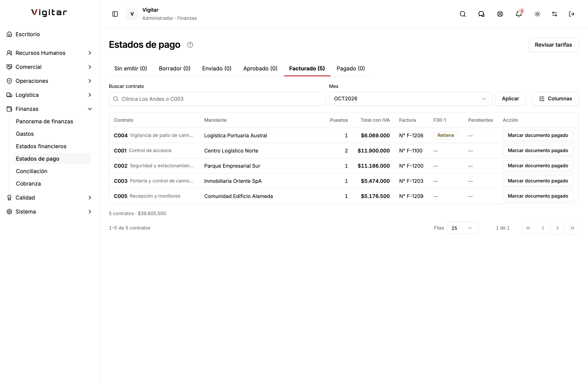Select the Enviado (0) tab
Image resolution: width=588 pixels, height=382 pixels.
pyautogui.click(x=217, y=68)
